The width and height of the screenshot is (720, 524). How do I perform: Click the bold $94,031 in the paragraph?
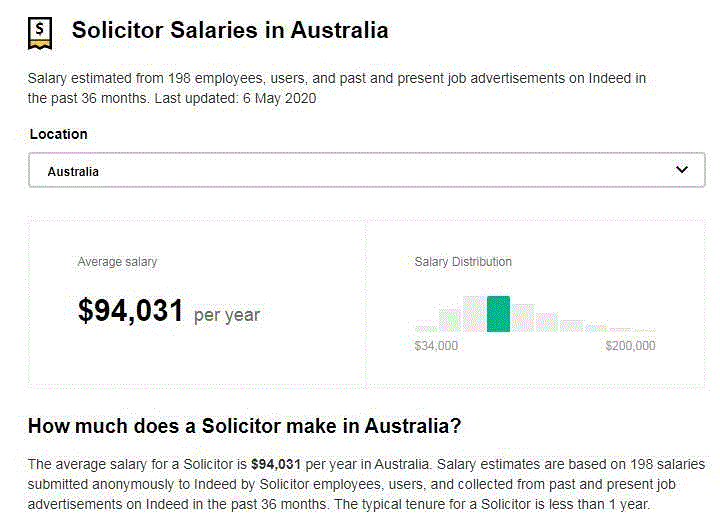tap(276, 465)
